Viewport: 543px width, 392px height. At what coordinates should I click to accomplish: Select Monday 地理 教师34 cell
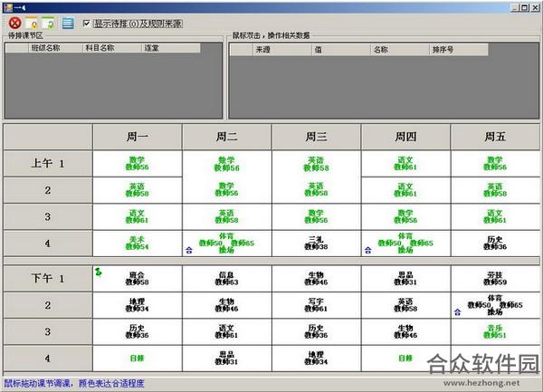(138, 305)
